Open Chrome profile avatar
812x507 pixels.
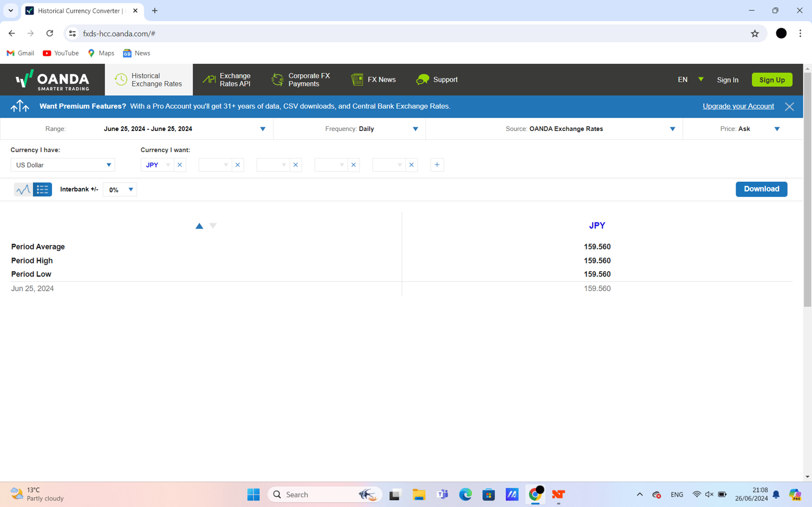pyautogui.click(x=781, y=34)
